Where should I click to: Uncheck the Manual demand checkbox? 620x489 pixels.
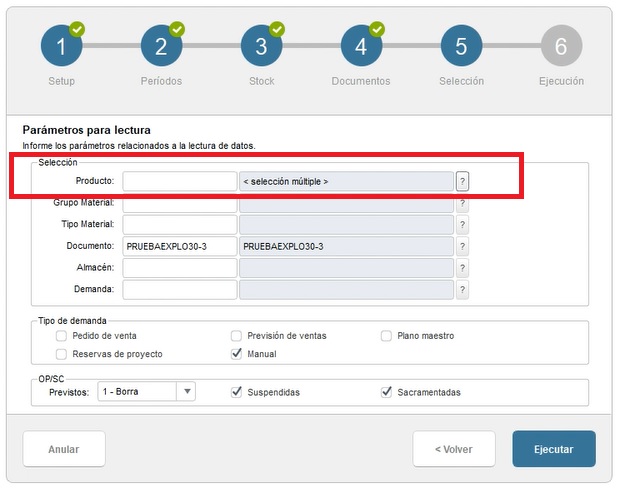click(236, 354)
